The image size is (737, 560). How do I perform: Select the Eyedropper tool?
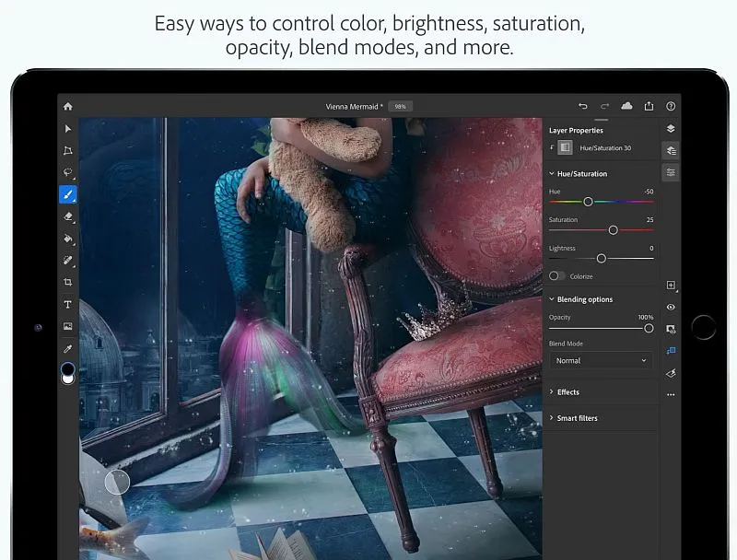(67, 348)
